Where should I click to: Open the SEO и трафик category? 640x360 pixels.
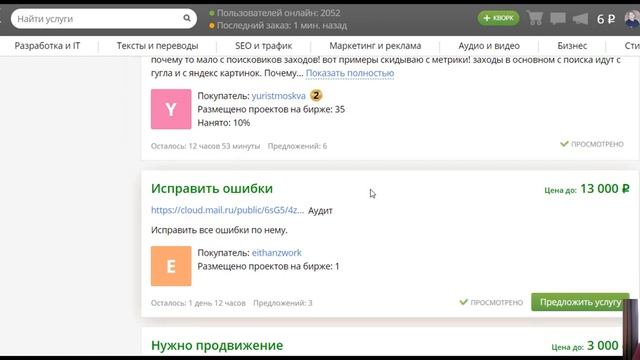[264, 46]
